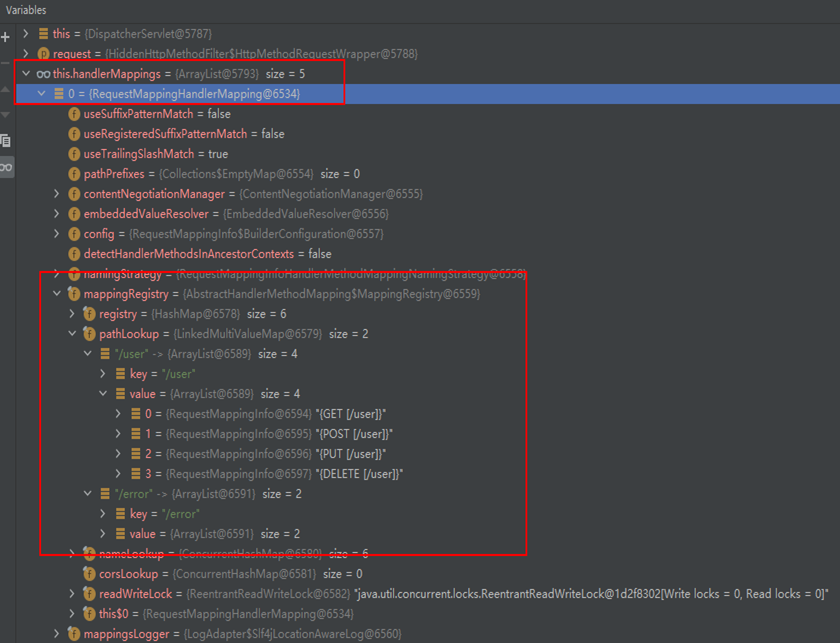Expand the config field
The height and width of the screenshot is (643, 840).
[57, 234]
